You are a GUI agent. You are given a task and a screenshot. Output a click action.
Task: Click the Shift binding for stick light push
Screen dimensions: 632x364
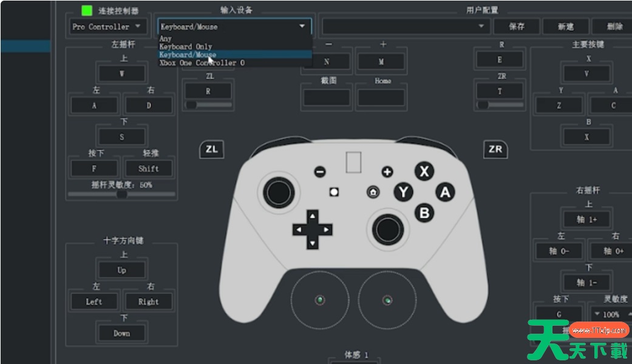148,169
